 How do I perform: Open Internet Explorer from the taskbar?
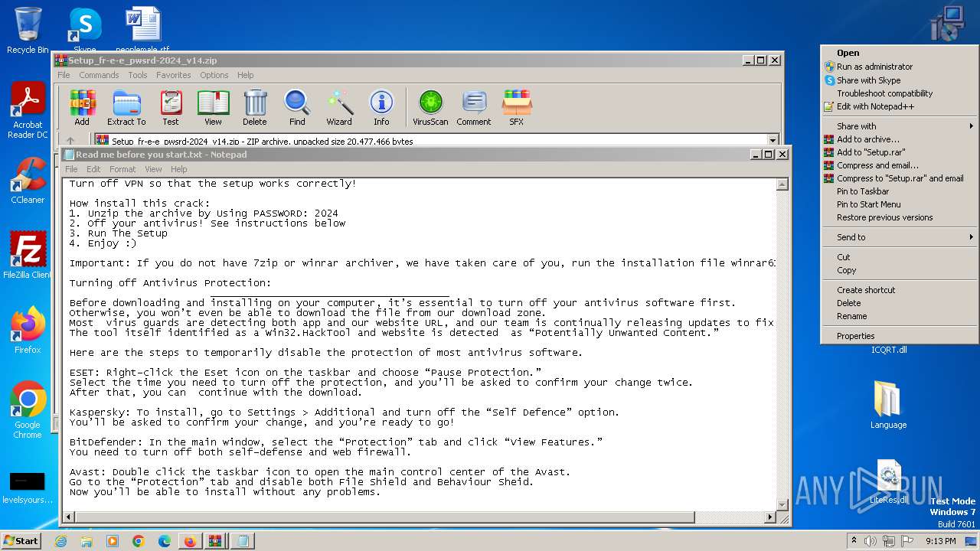(x=61, y=541)
